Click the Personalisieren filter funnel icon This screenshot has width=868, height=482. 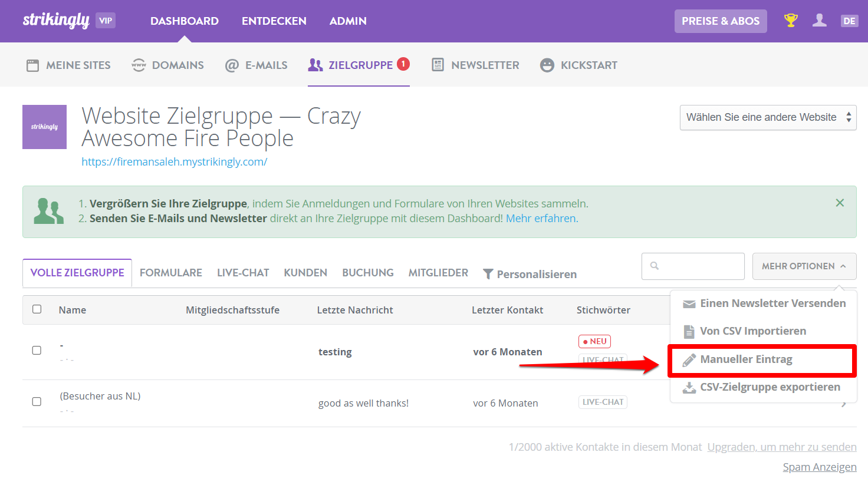point(488,274)
